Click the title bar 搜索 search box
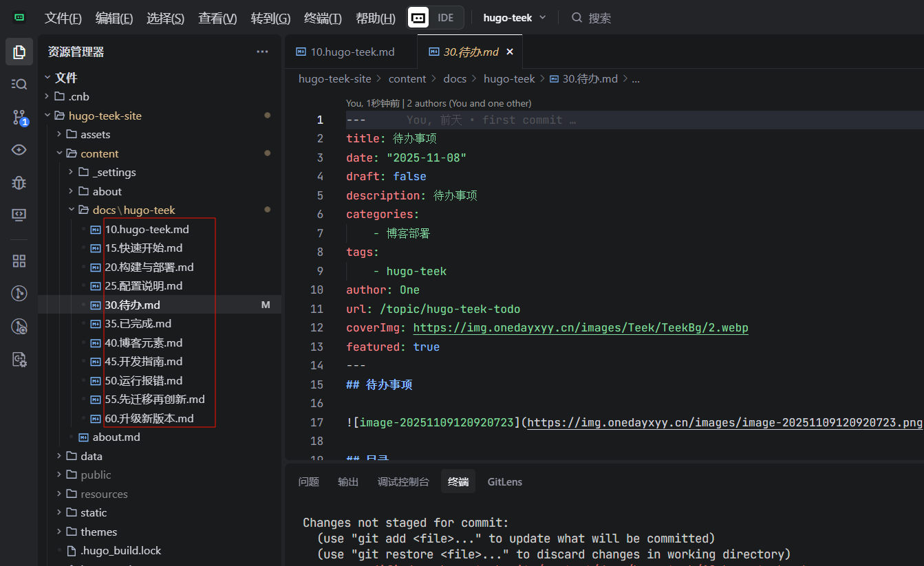The width and height of the screenshot is (924, 566). coord(599,19)
